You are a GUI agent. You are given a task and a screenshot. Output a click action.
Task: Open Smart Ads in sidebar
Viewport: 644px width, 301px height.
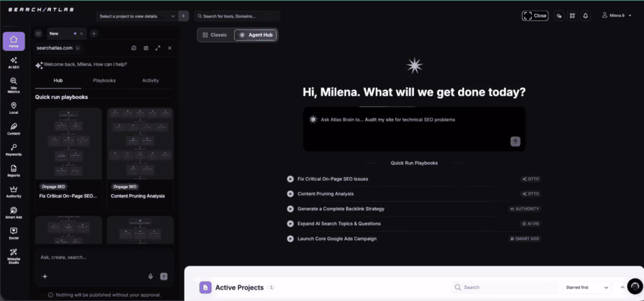pyautogui.click(x=14, y=213)
